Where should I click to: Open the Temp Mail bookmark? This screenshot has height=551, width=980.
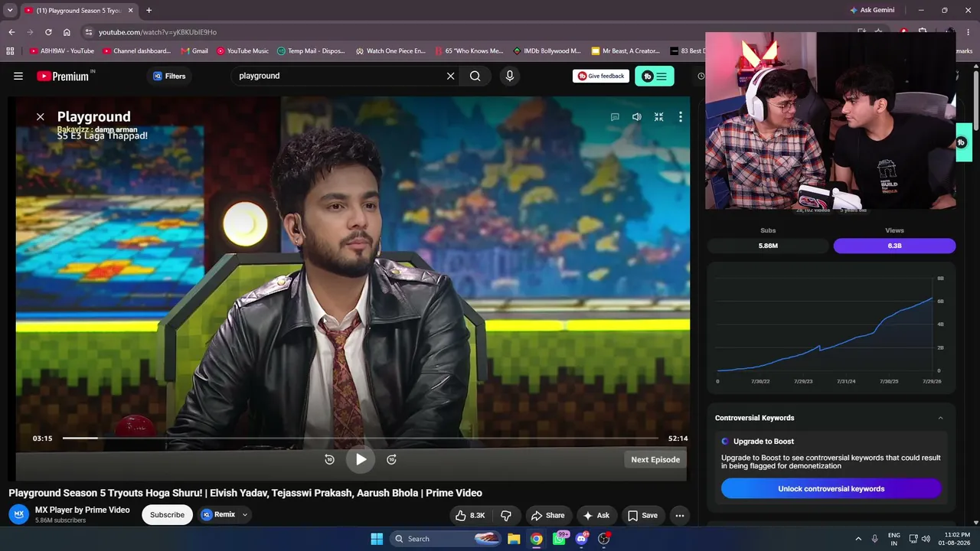[x=311, y=51]
